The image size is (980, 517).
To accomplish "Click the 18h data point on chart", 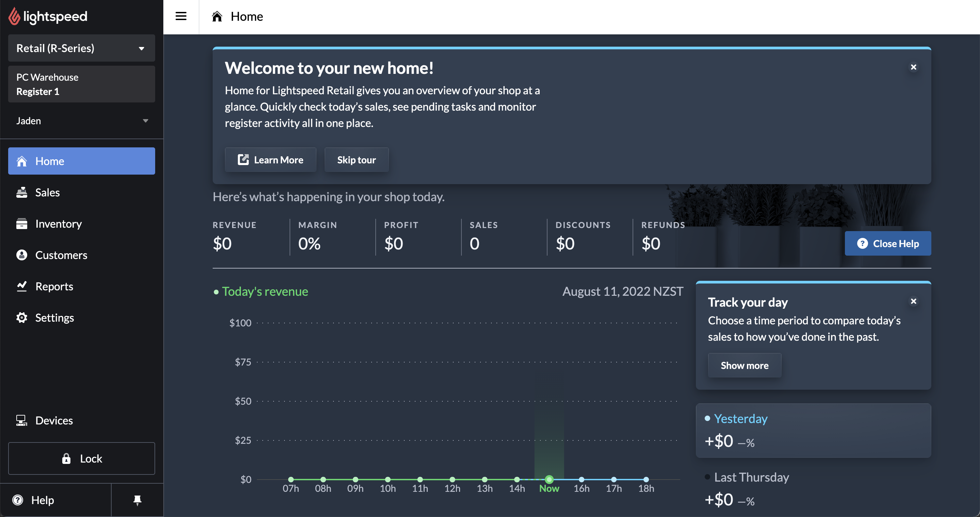I will click(x=646, y=479).
